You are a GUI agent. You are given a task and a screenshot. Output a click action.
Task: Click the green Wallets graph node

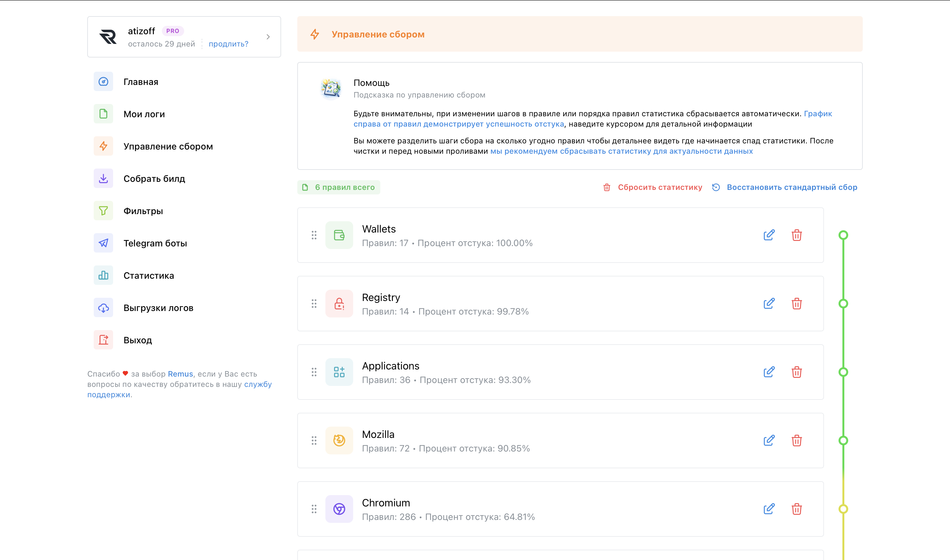pyautogui.click(x=843, y=235)
